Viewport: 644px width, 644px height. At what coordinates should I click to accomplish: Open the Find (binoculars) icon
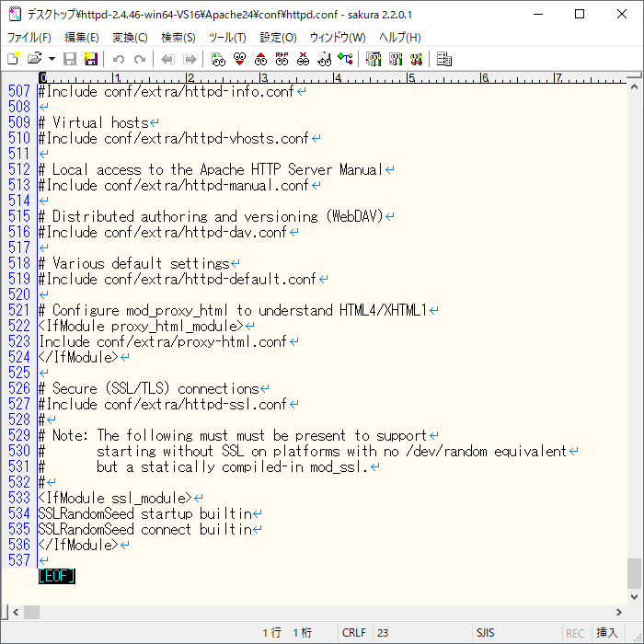tap(218, 59)
